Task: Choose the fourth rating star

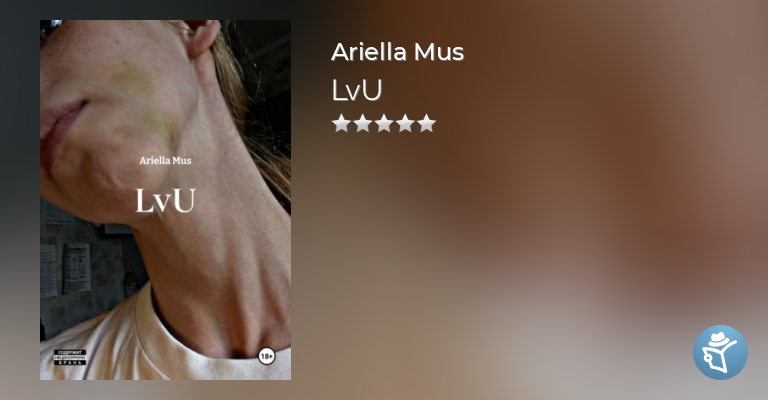Action: [405, 124]
